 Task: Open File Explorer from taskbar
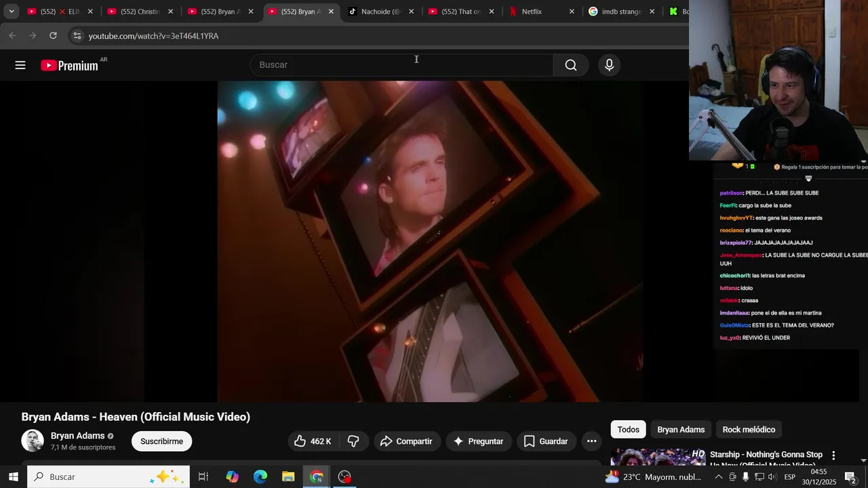tap(288, 476)
